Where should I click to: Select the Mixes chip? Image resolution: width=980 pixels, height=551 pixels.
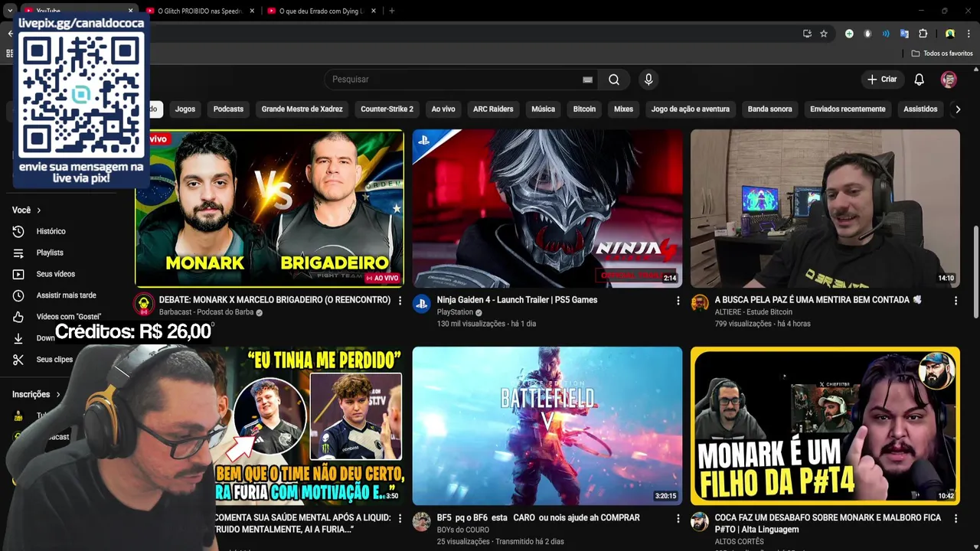[x=623, y=109]
